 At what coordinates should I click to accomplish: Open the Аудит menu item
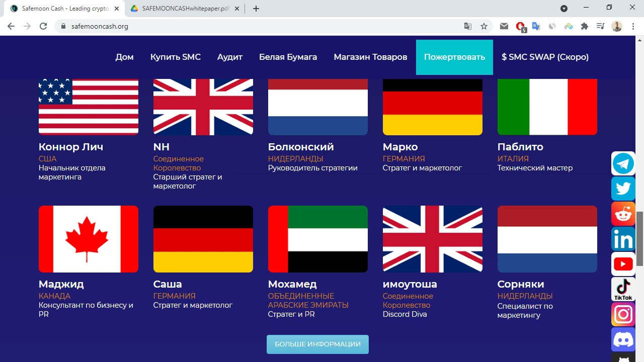[230, 57]
